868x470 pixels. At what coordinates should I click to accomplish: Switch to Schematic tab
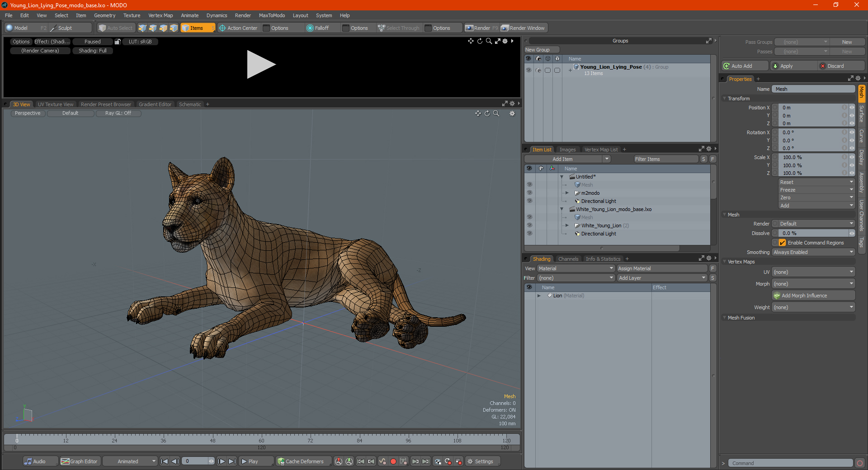tap(190, 104)
